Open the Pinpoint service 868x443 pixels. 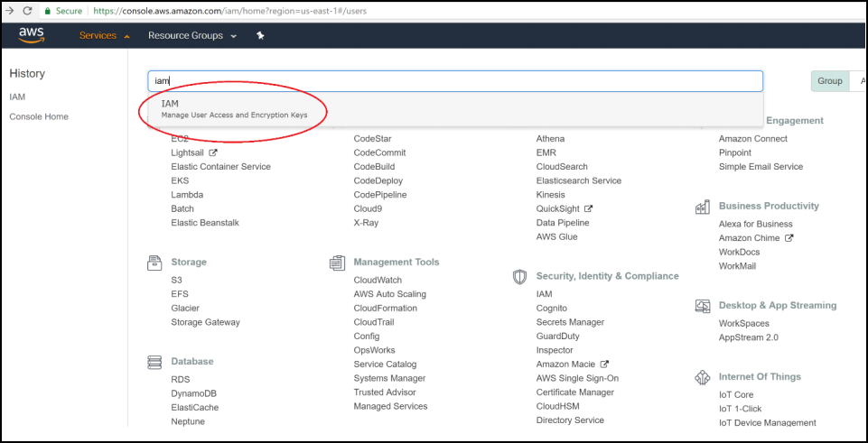[735, 152]
